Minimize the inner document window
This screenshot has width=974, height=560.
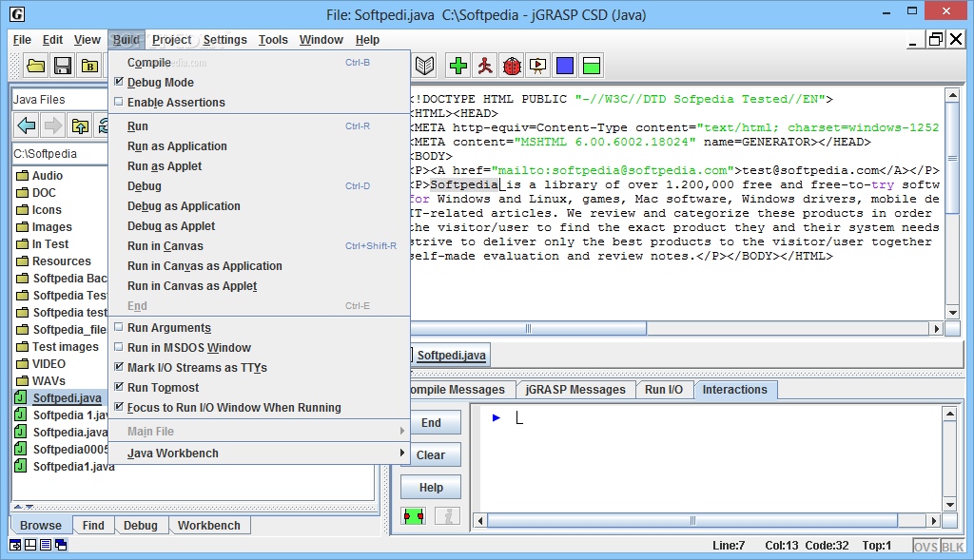pos(912,40)
